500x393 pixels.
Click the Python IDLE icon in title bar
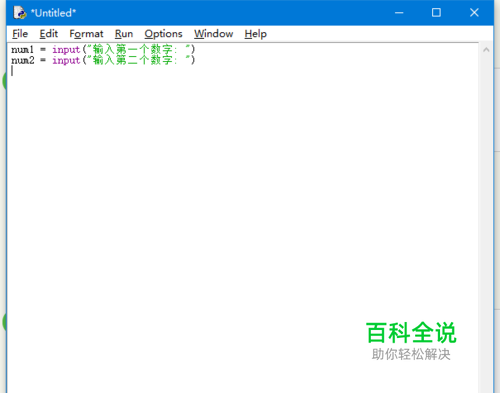(x=20, y=13)
